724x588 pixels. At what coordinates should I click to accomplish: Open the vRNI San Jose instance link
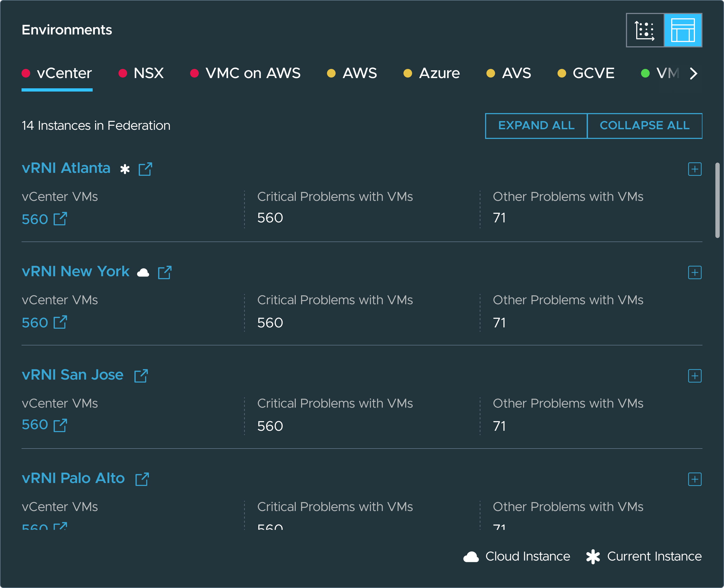coord(72,374)
